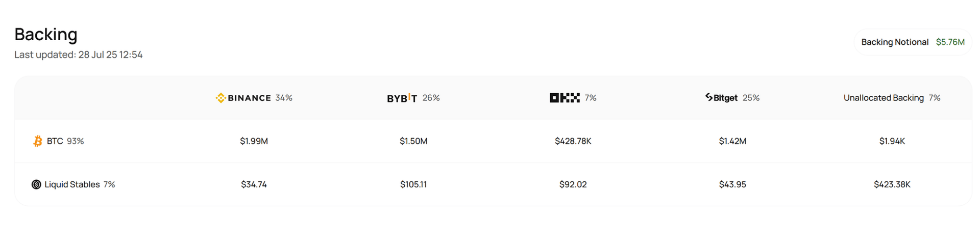Image resolution: width=980 pixels, height=244 pixels.
Task: Click the Backing section heading
Action: tap(46, 34)
